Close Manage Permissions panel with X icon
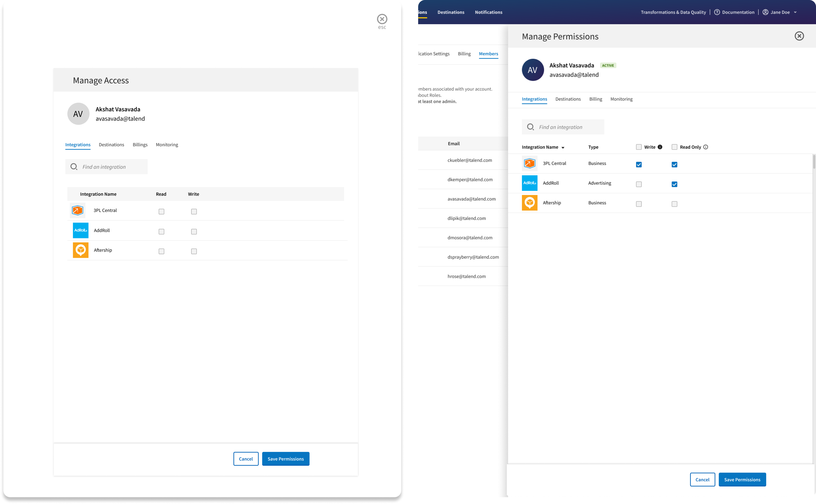The image size is (816, 504). point(799,36)
